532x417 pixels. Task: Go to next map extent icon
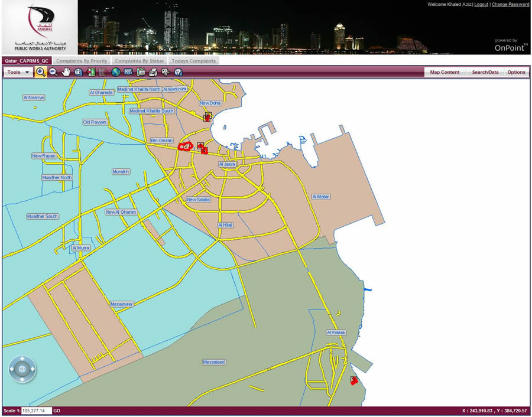(x=103, y=72)
